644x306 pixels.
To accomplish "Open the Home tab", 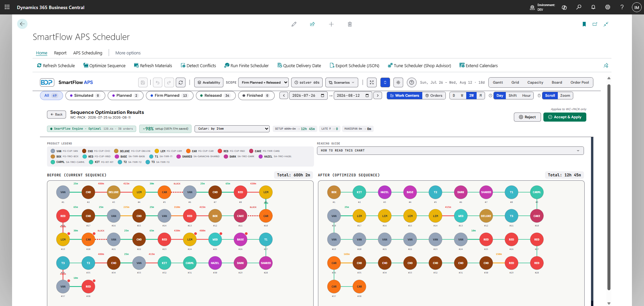I will click(42, 53).
